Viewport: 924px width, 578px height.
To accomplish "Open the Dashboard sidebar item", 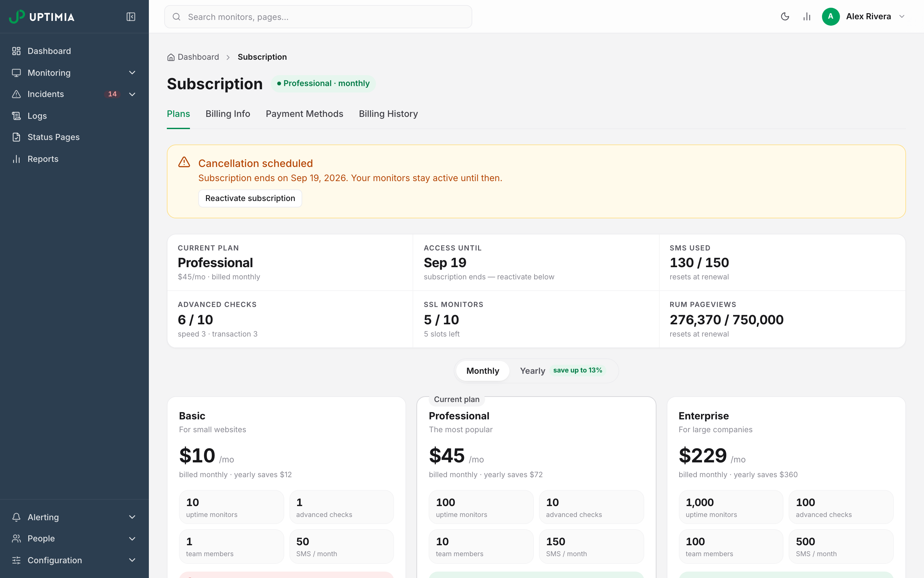I will click(x=74, y=51).
